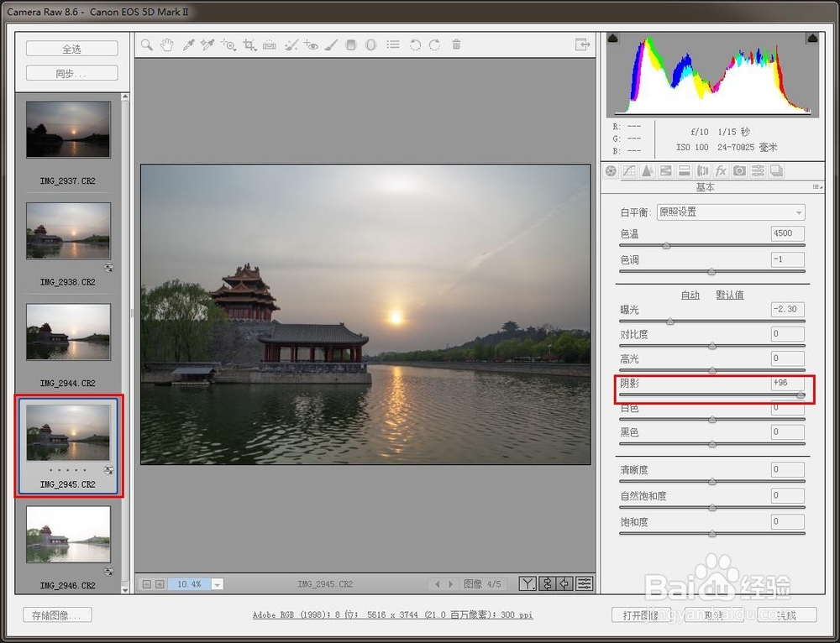
Task: Open the Basic panel flyout menu
Action: coord(817,187)
